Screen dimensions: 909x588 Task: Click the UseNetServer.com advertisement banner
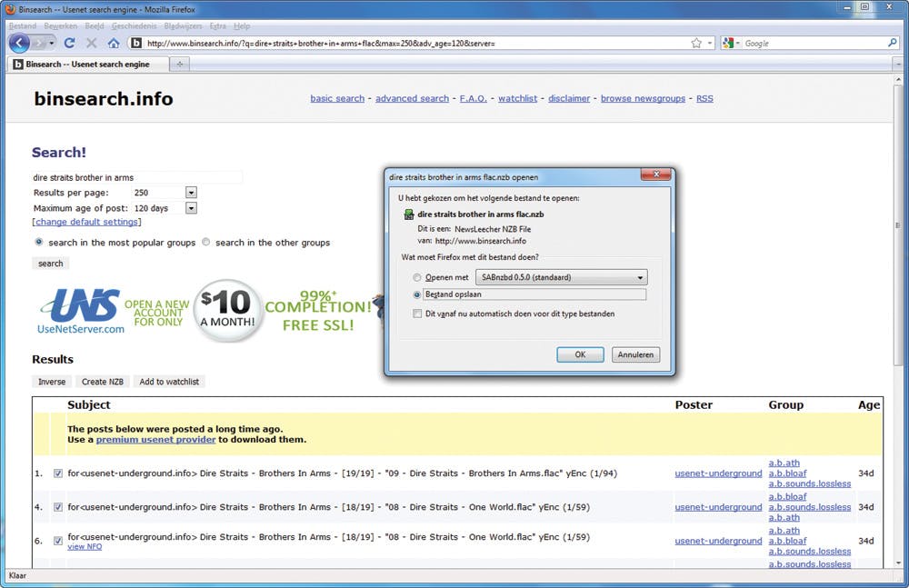(x=205, y=312)
